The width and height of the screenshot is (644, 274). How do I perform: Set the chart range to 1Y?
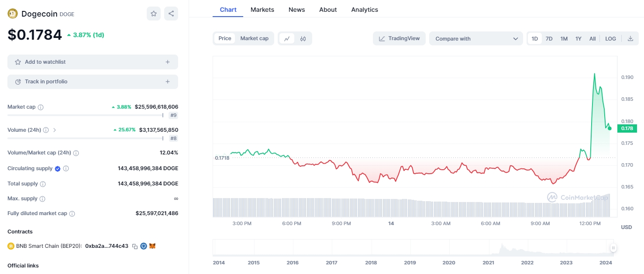coord(579,38)
